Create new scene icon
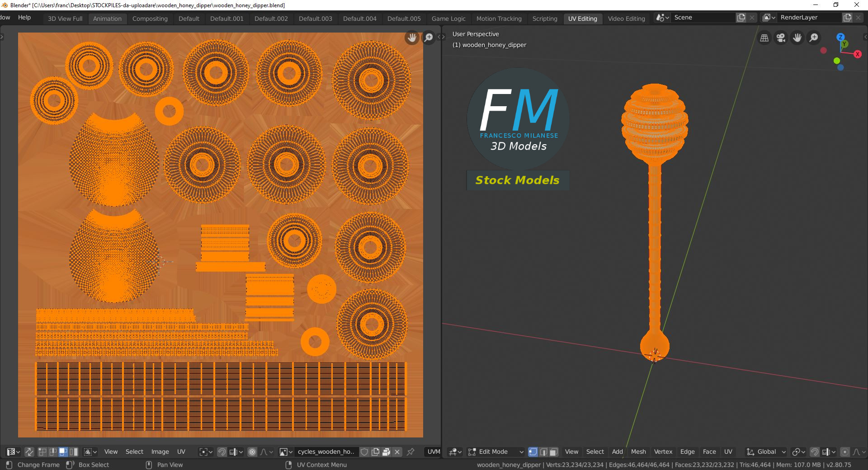Viewport: 868px width, 470px height. pos(741,18)
